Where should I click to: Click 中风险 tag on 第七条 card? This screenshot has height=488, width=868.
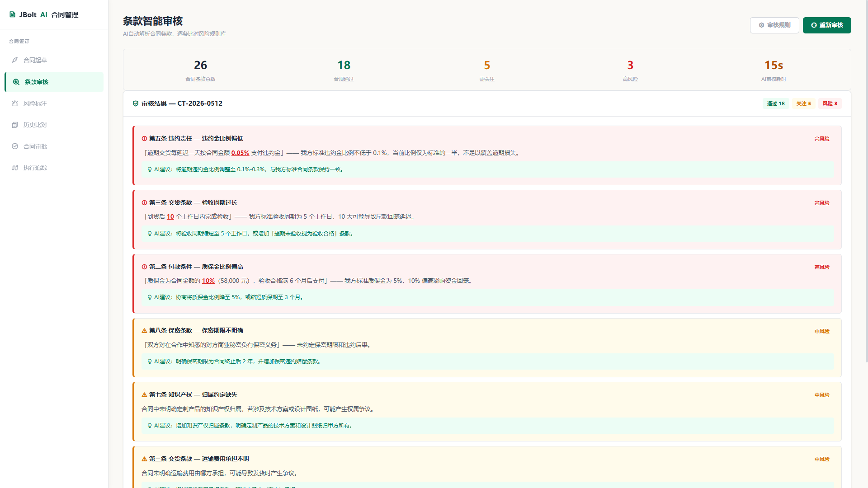(x=822, y=395)
